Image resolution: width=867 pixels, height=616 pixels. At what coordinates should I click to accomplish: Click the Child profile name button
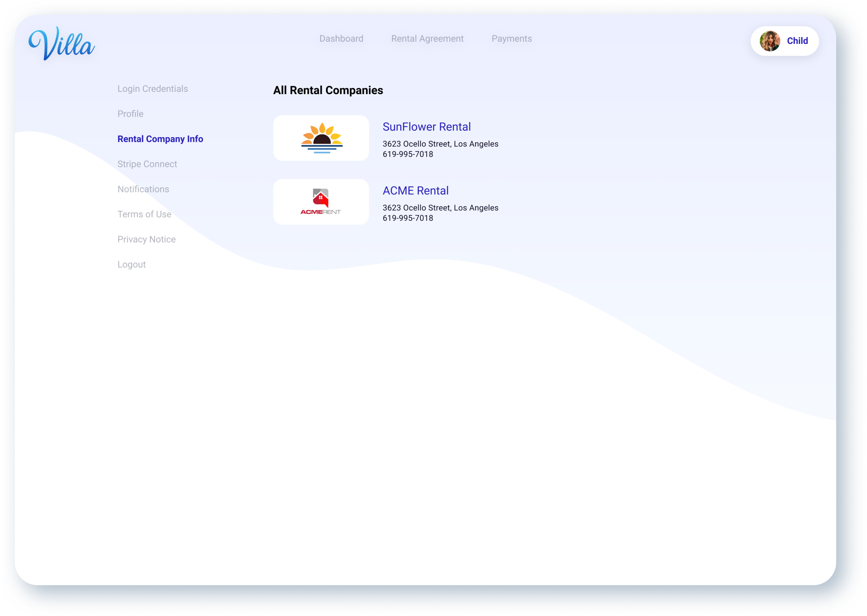(x=797, y=41)
